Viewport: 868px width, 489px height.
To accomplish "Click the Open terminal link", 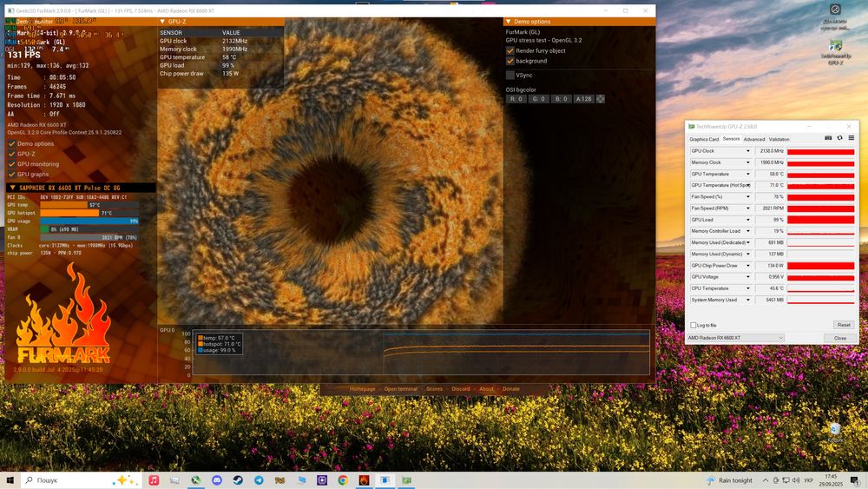I will [401, 389].
